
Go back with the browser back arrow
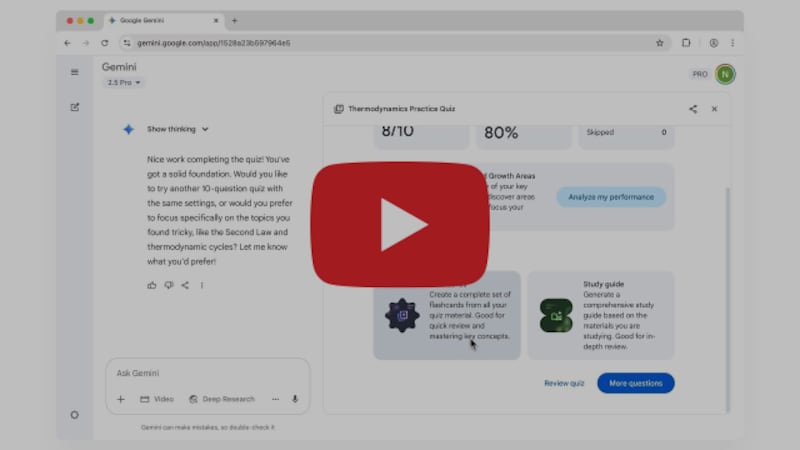(67, 43)
